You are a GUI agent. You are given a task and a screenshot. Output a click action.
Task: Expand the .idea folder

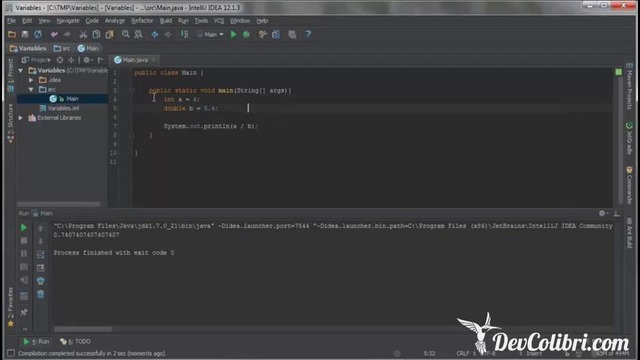click(x=31, y=80)
